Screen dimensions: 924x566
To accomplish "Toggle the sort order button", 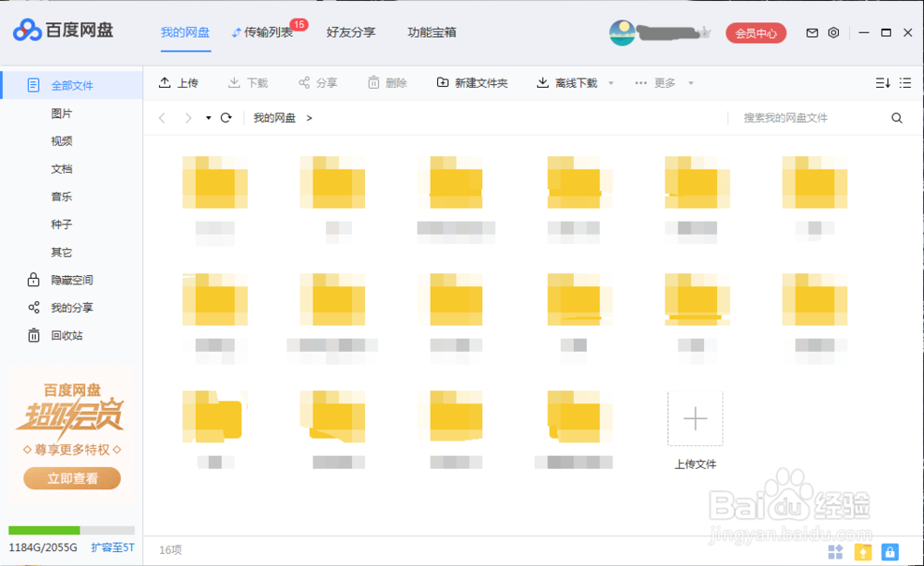I will pos(881,82).
